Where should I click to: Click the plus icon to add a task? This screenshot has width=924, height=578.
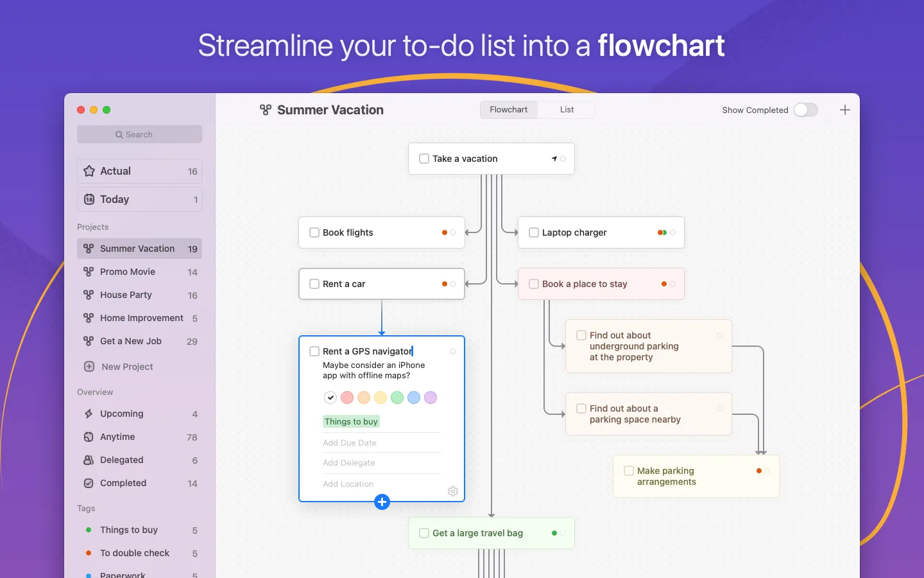tap(382, 502)
